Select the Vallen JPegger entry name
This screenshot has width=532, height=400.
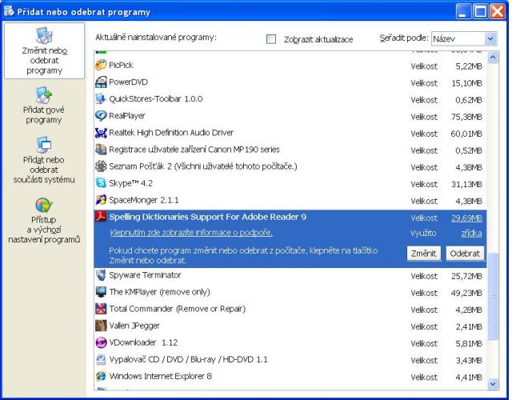pyautogui.click(x=134, y=326)
